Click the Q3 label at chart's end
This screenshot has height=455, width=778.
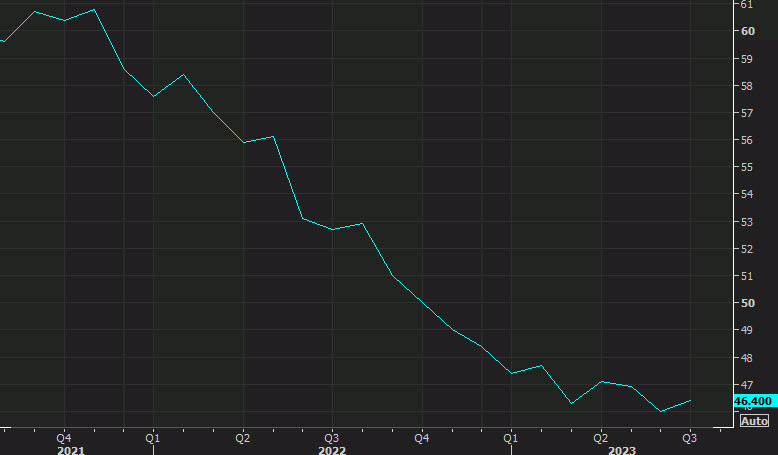pyautogui.click(x=690, y=439)
